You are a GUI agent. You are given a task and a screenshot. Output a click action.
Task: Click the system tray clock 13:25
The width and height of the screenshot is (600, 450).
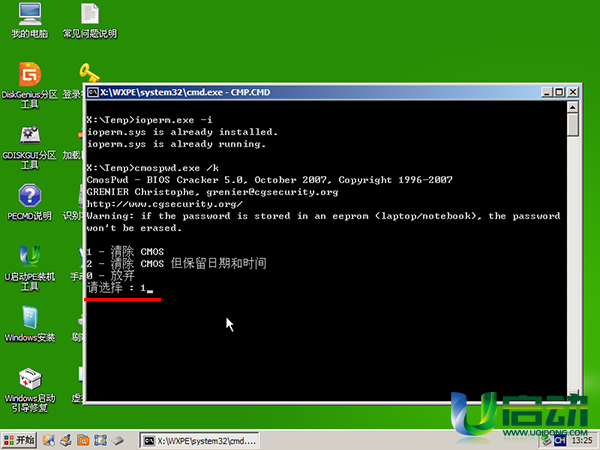click(582, 441)
